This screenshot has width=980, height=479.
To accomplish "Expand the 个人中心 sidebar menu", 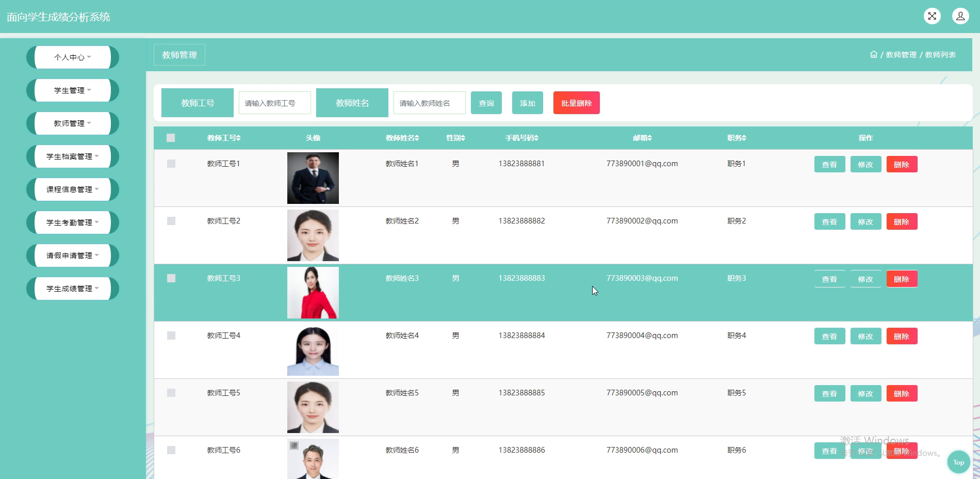I will (73, 57).
